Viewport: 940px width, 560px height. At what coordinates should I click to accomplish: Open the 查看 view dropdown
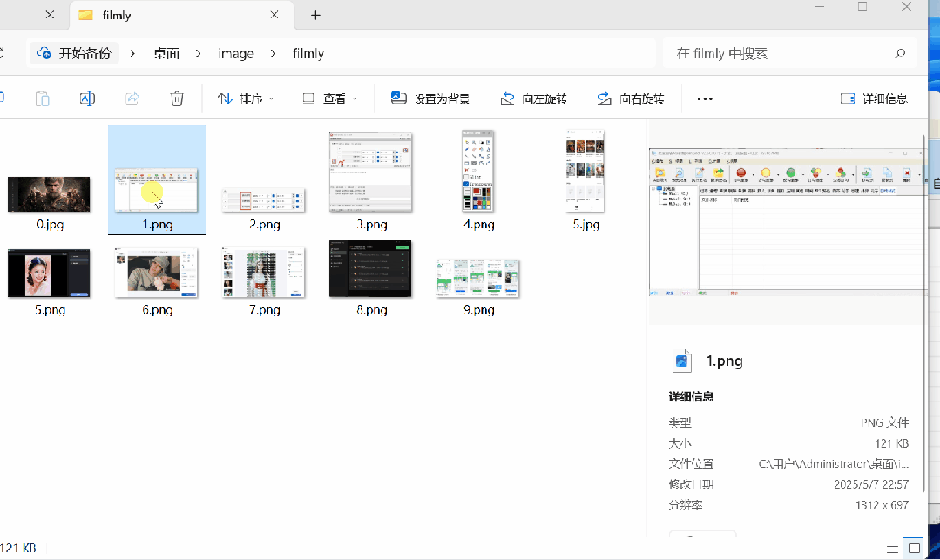pos(329,98)
